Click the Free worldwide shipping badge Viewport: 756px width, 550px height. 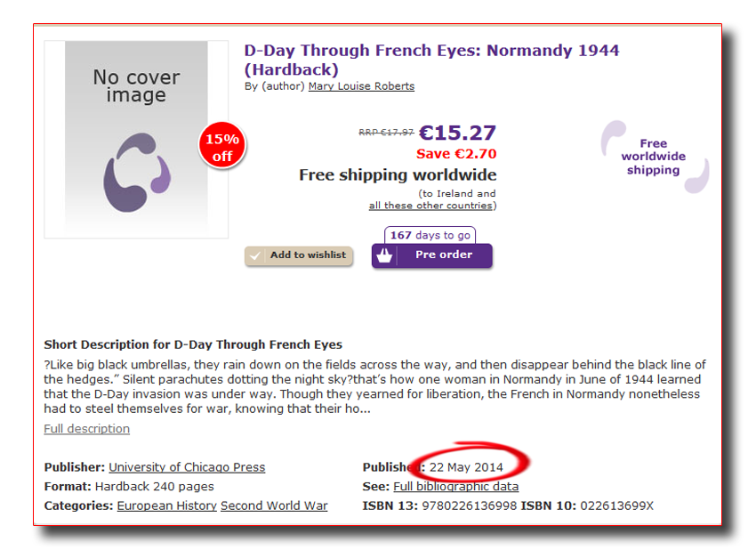655,157
